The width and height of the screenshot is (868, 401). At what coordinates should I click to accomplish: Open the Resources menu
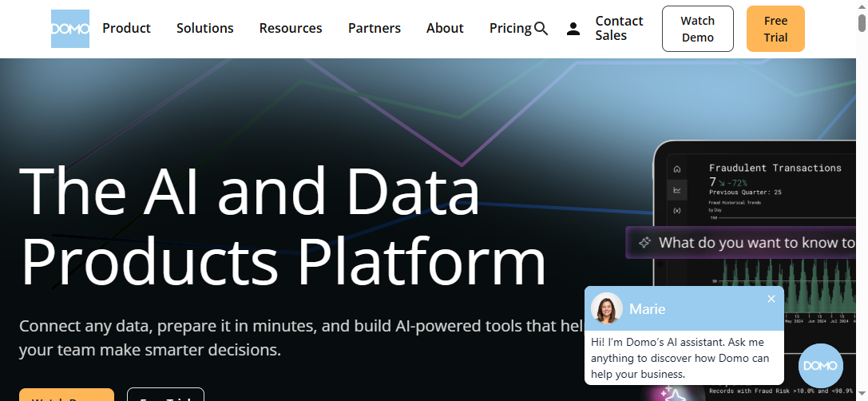pyautogui.click(x=291, y=28)
